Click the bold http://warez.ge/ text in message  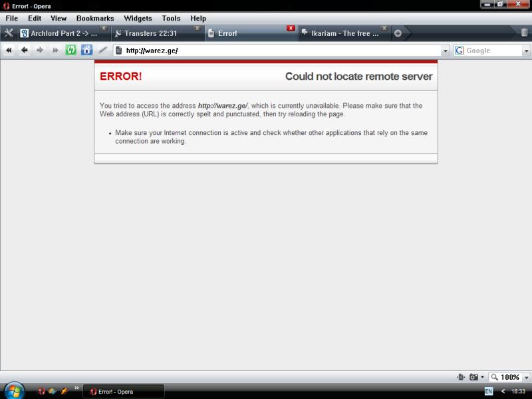click(x=223, y=106)
